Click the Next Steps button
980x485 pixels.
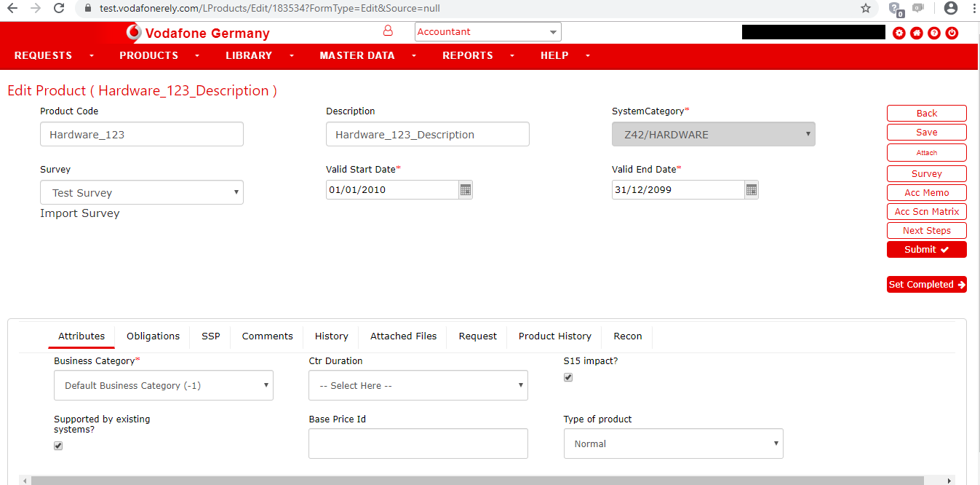click(x=927, y=230)
